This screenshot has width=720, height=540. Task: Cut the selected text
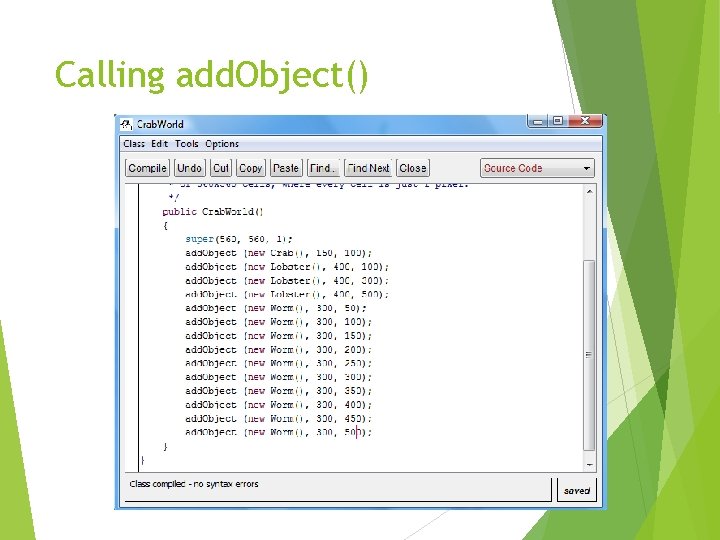[220, 168]
